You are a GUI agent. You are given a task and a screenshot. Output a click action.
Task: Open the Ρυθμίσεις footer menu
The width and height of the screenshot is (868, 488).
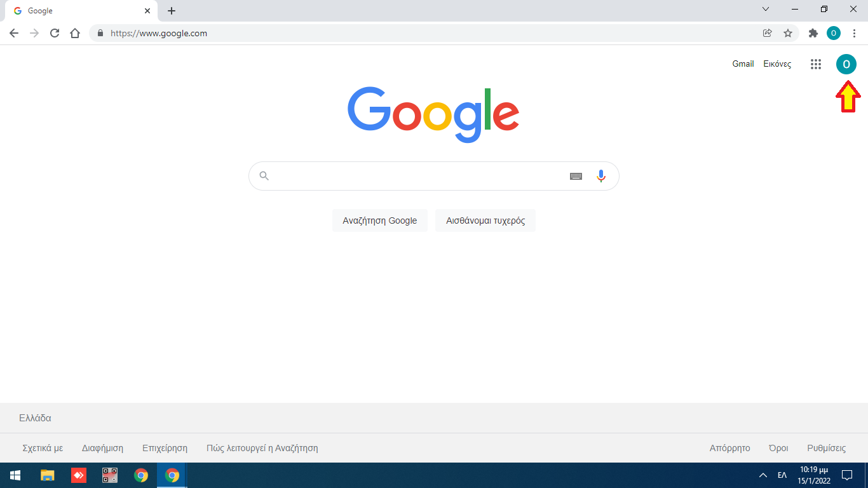point(826,448)
